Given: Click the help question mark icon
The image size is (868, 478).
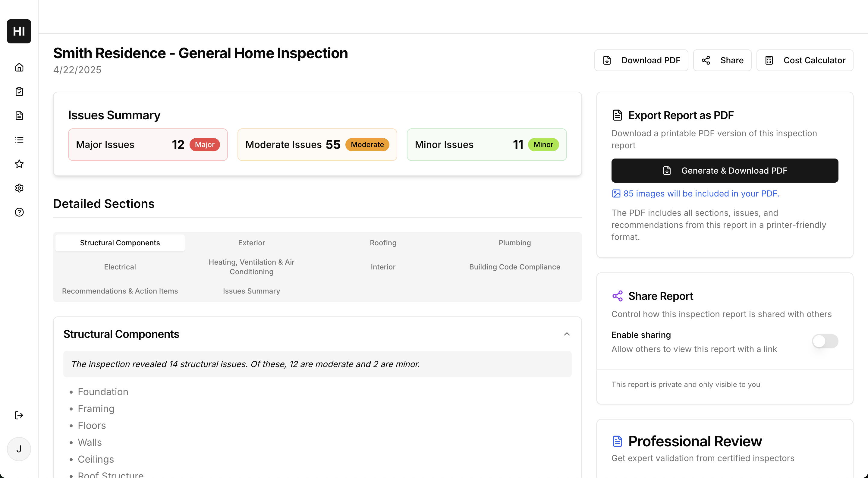Looking at the screenshot, I should click(19, 212).
